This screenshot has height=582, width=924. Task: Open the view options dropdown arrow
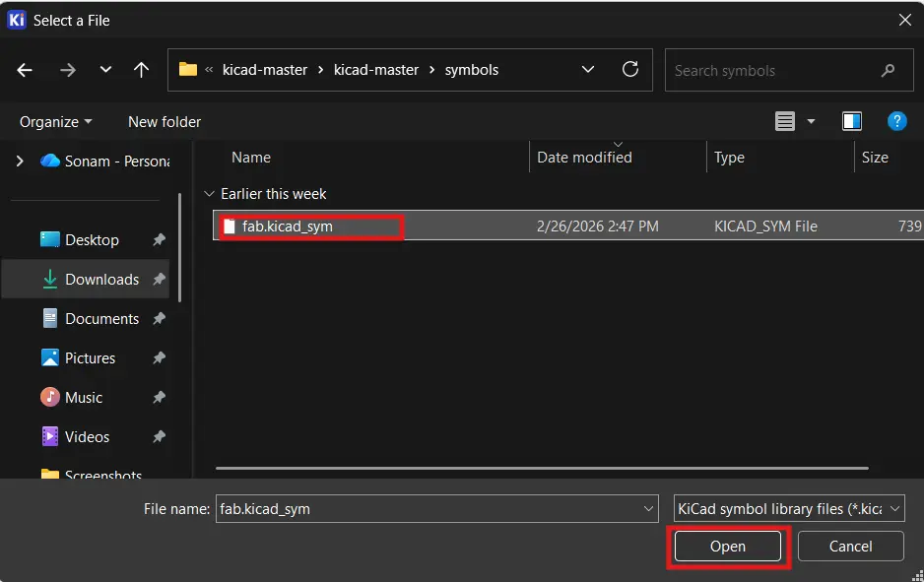(x=811, y=121)
